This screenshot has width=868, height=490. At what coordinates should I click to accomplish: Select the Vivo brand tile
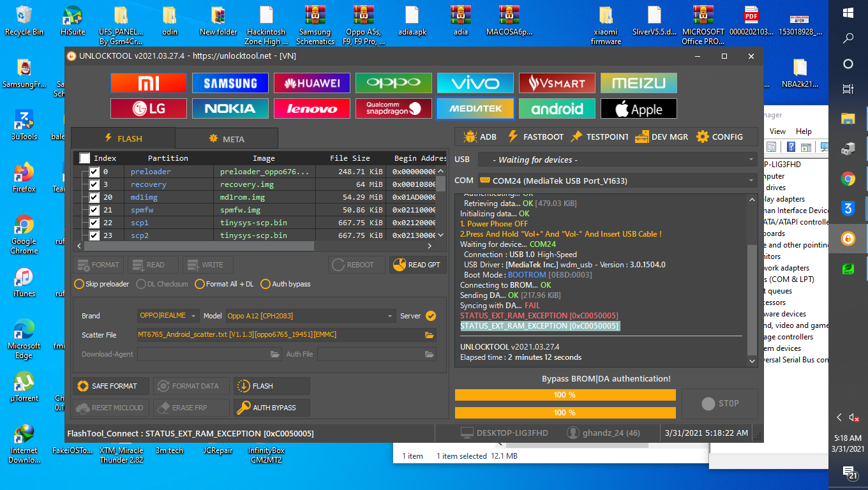(475, 83)
